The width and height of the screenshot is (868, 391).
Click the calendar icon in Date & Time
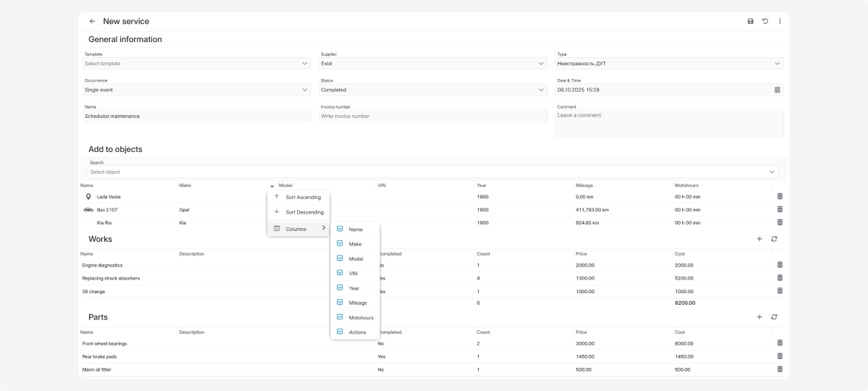point(778,90)
